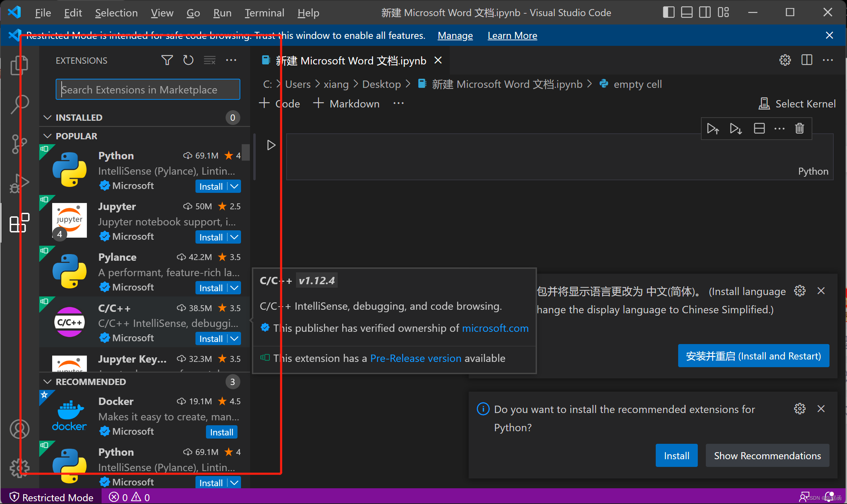Open the View menu

coord(162,13)
